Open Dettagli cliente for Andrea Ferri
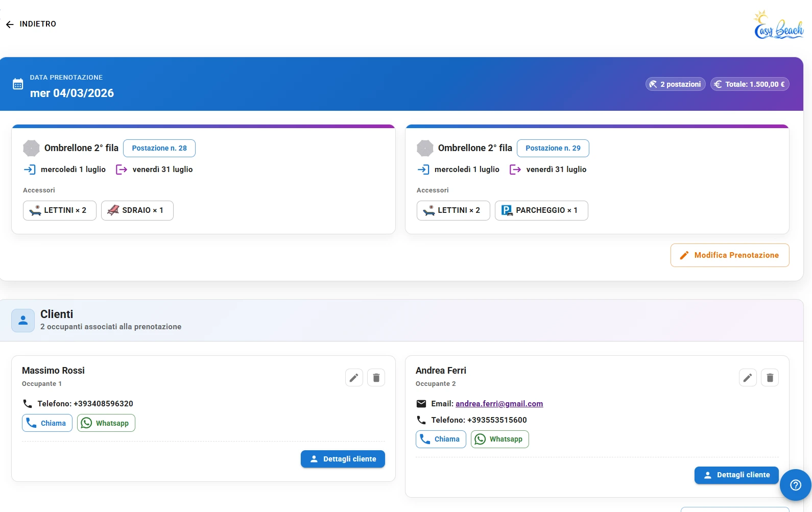The width and height of the screenshot is (812, 512). pyautogui.click(x=736, y=475)
